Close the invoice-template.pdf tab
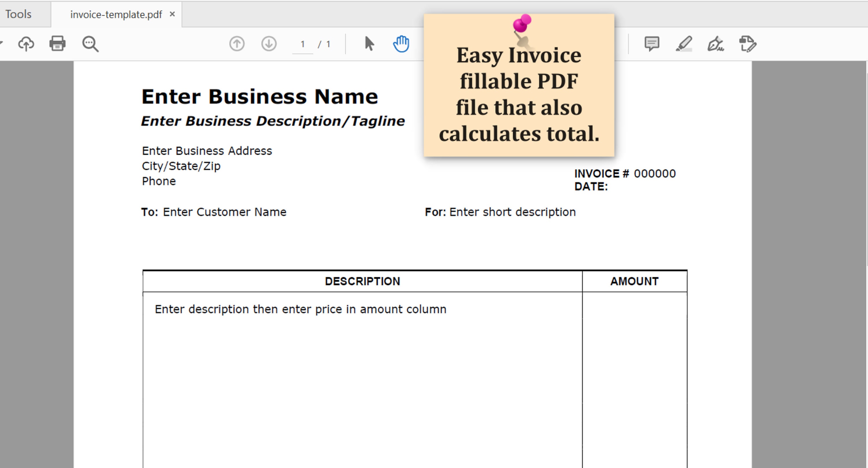Screen dimensions: 868x468 pos(172,14)
